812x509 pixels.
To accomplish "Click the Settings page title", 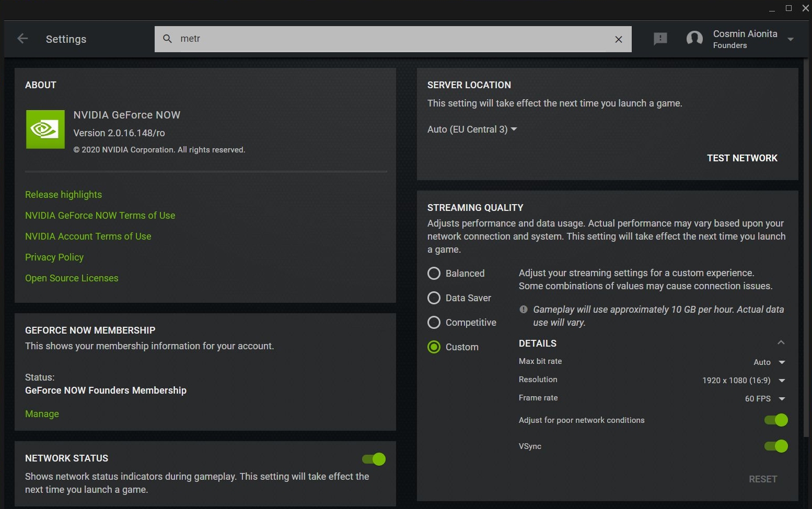I will (x=66, y=39).
